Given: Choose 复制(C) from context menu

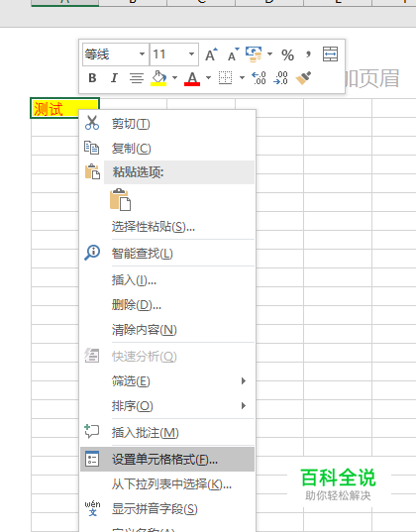Looking at the screenshot, I should [x=167, y=149].
